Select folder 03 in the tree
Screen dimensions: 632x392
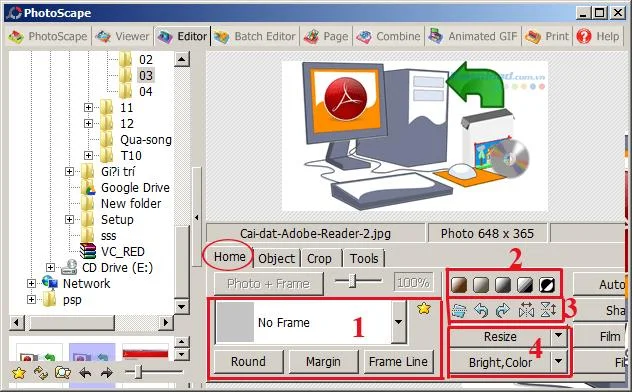(x=146, y=75)
